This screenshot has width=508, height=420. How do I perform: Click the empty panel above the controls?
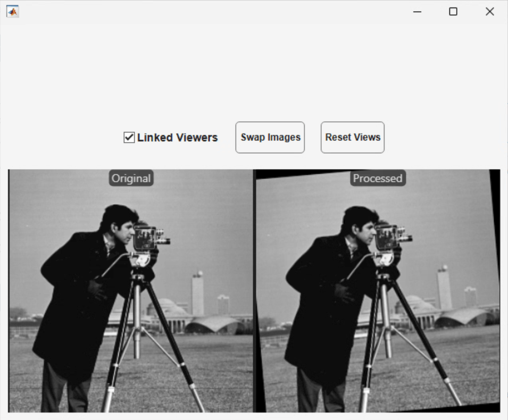click(x=254, y=71)
